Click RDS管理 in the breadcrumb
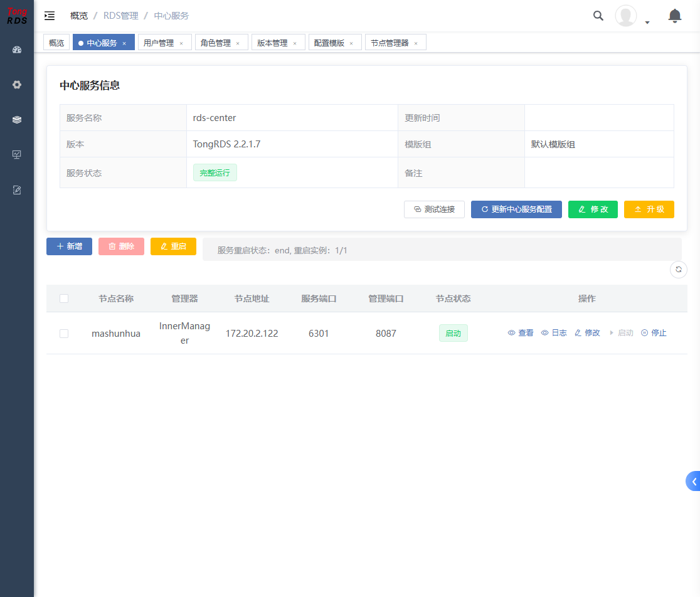 tap(121, 16)
